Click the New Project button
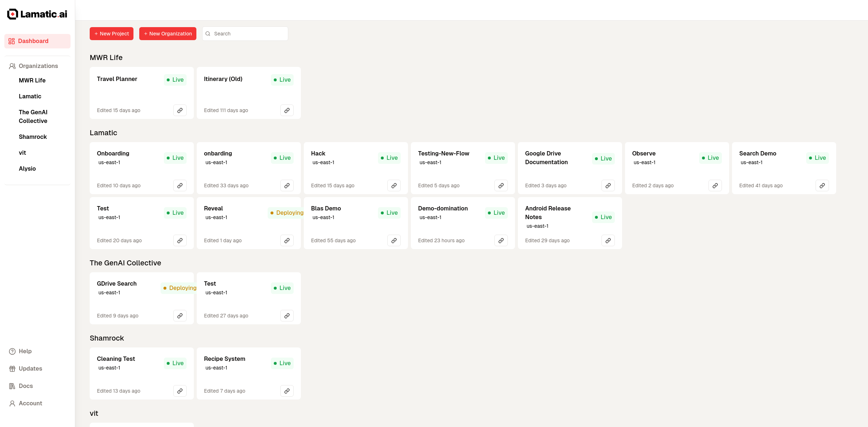Image resolution: width=868 pixels, height=427 pixels. pyautogui.click(x=111, y=34)
